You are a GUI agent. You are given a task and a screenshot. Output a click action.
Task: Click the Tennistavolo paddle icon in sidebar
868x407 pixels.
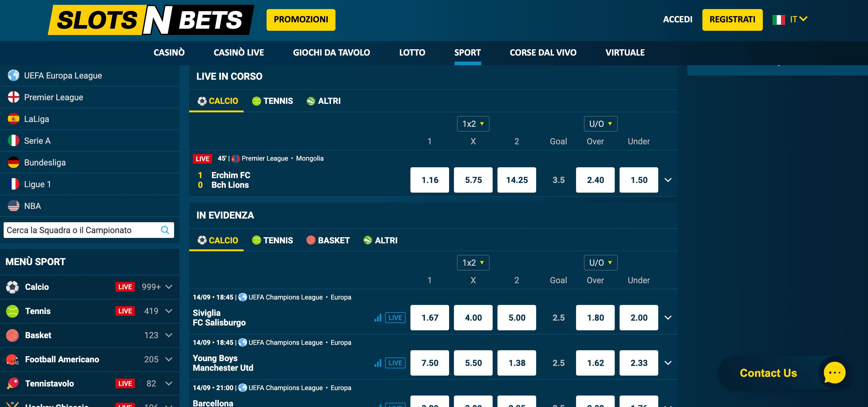click(x=12, y=383)
